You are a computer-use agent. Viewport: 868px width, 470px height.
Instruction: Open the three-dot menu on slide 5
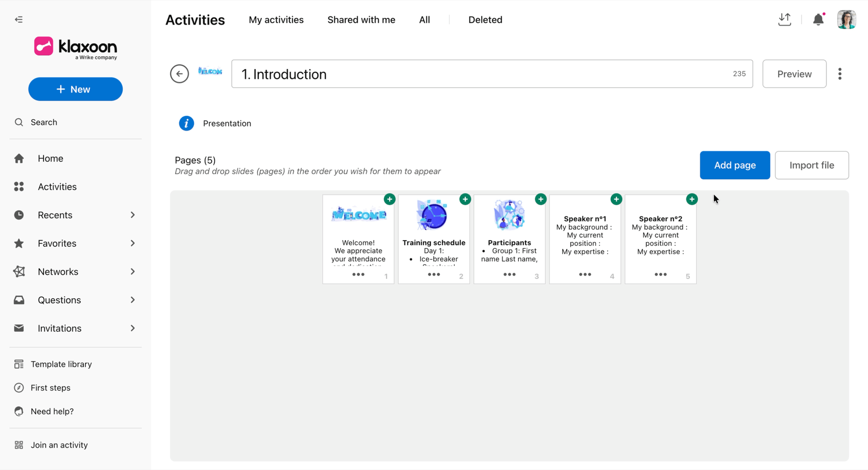(661, 275)
